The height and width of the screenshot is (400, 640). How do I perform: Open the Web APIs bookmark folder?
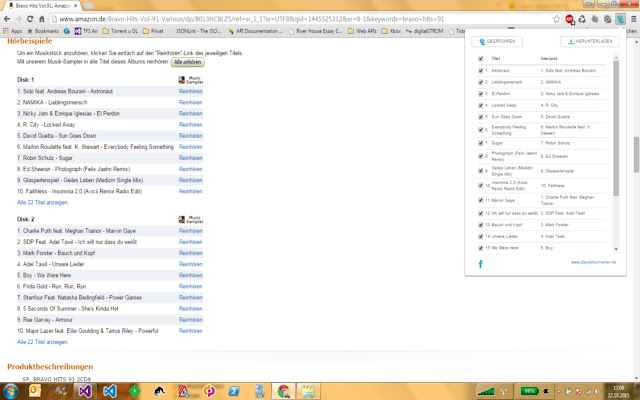click(x=362, y=31)
